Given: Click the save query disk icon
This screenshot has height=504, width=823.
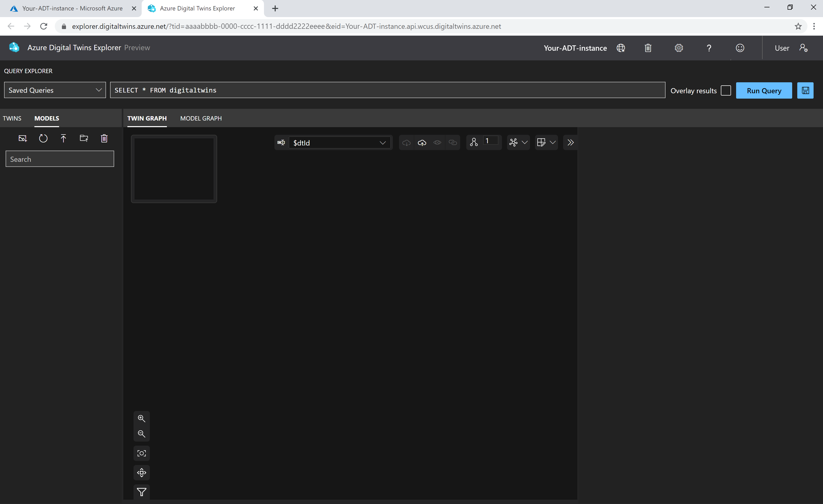Looking at the screenshot, I should coord(805,90).
